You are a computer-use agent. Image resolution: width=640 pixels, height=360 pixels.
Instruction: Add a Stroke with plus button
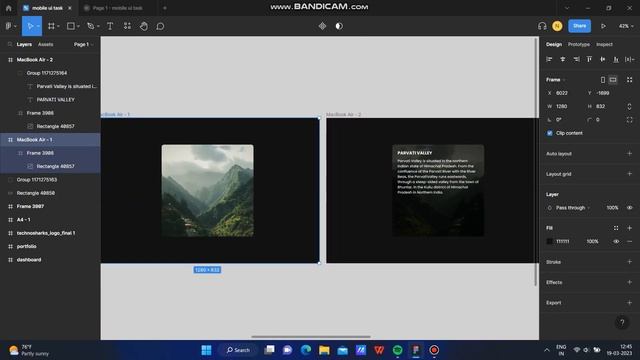coord(629,262)
